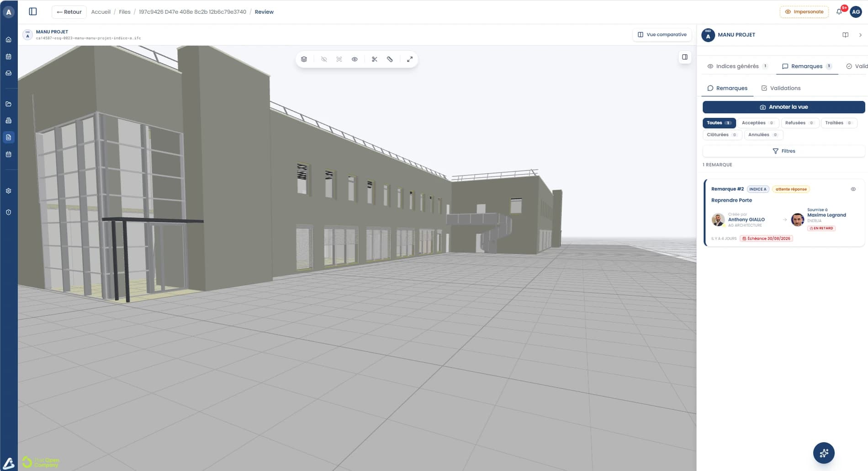Viewport: 868px width, 471px height.
Task: Collapse panel using MANU PROJET chevron
Action: pyautogui.click(x=860, y=35)
